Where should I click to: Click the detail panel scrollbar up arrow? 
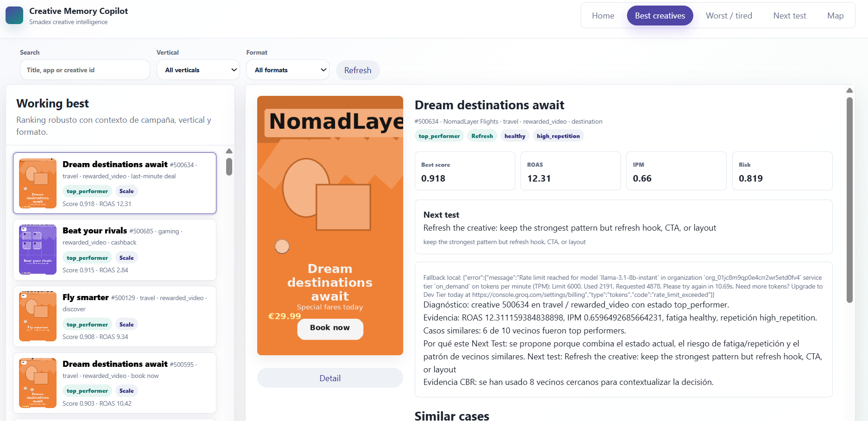point(849,90)
